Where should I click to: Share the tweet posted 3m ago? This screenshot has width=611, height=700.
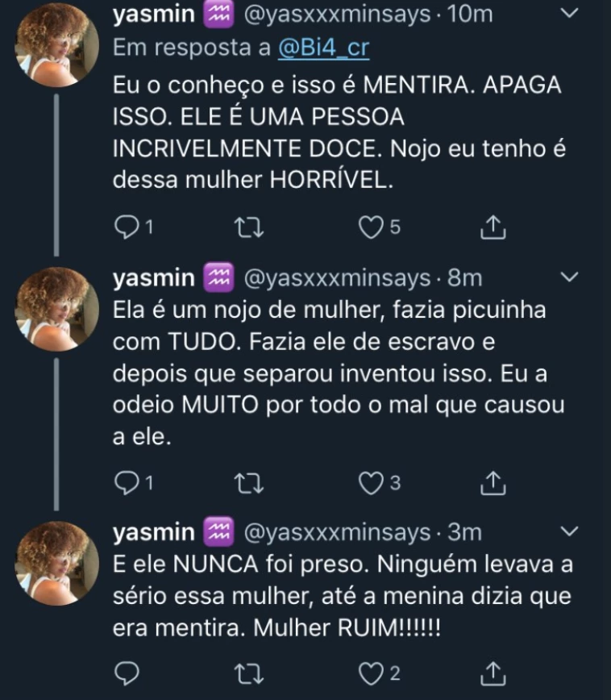click(x=493, y=673)
